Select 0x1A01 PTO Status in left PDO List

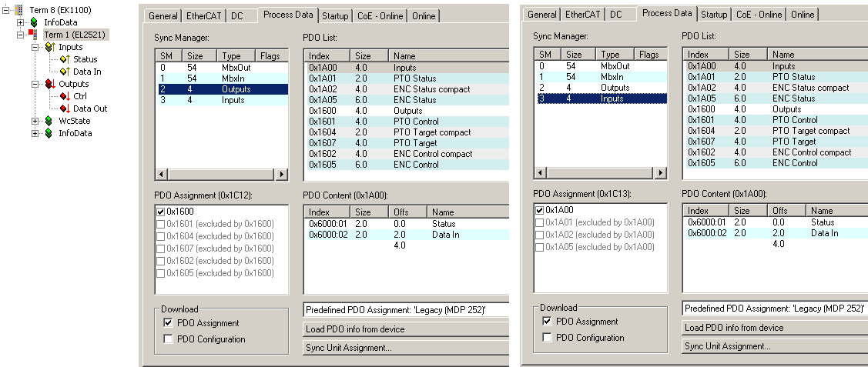[x=407, y=78]
